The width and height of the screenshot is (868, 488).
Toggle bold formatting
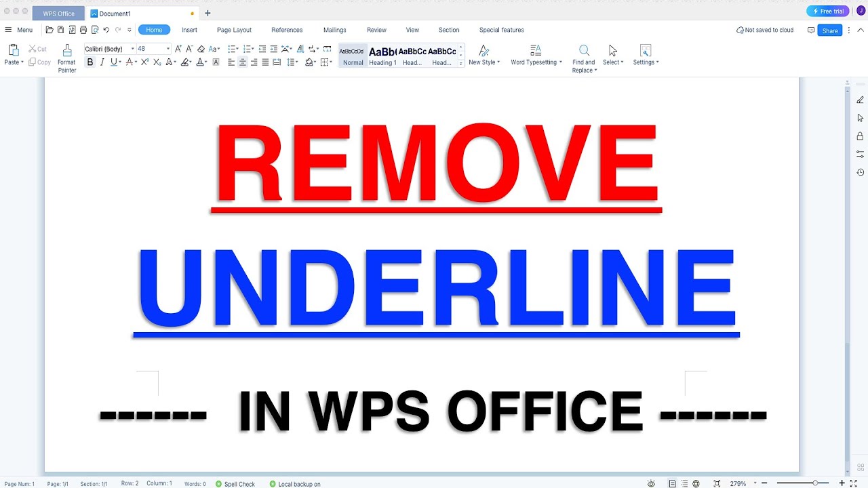(x=90, y=62)
